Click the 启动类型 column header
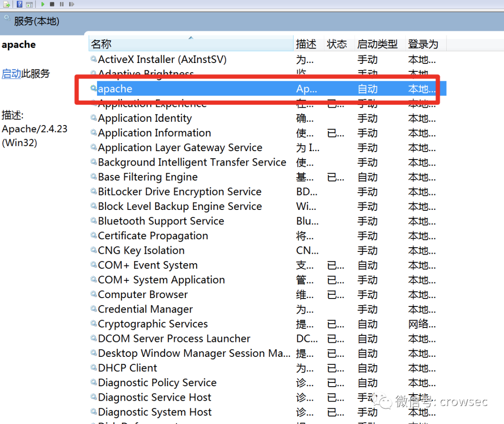The image size is (504, 424). (379, 44)
